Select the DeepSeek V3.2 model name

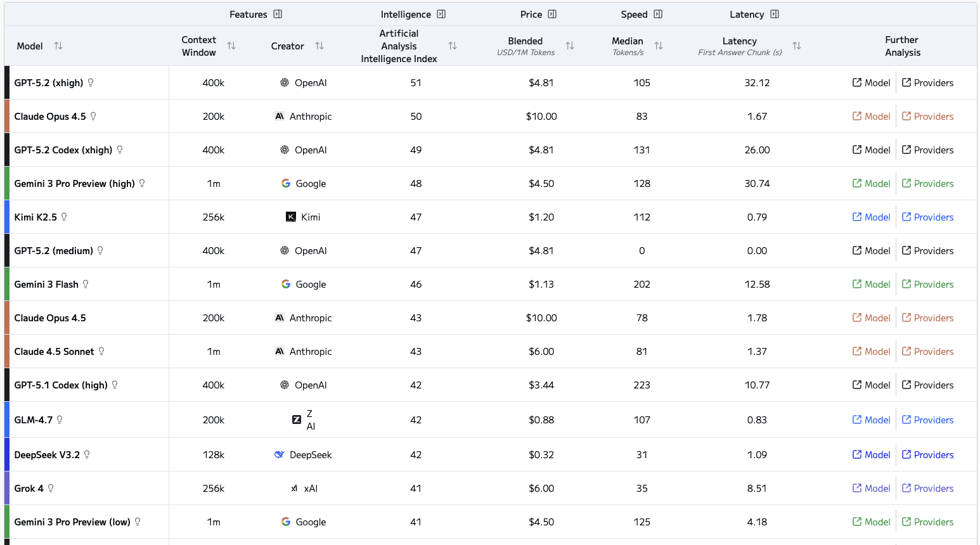pyautogui.click(x=47, y=454)
